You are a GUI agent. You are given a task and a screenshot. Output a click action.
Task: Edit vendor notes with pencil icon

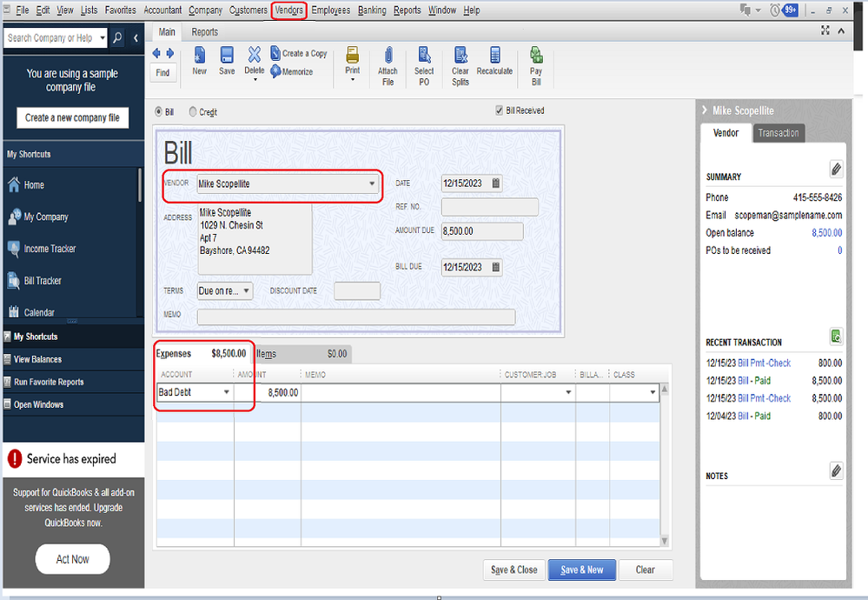point(837,471)
